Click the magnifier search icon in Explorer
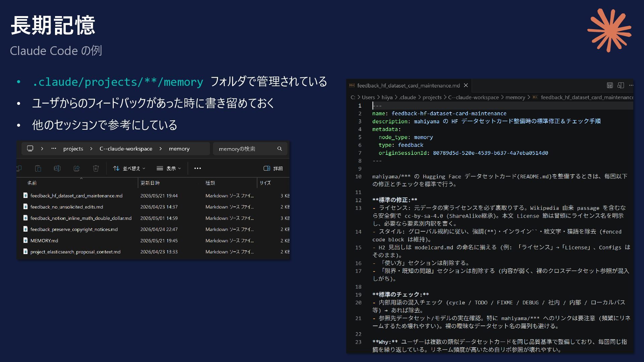Screen dimensions: 644x362 tap(280, 148)
